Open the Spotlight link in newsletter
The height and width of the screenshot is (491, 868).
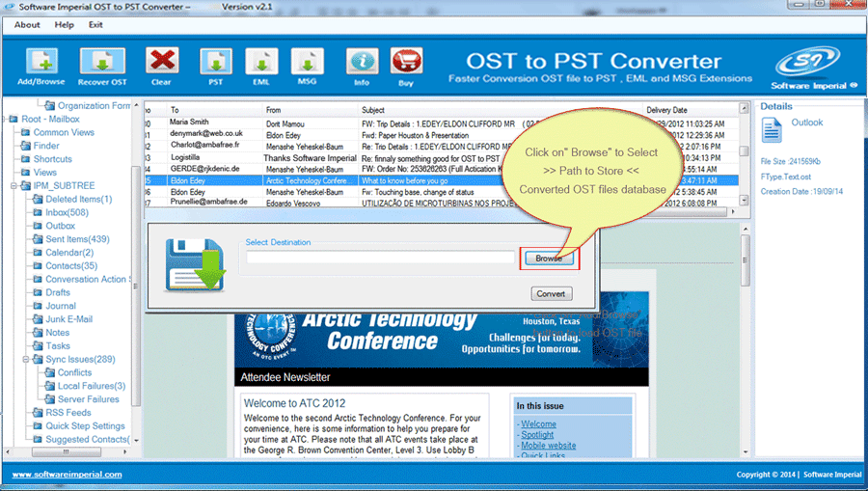tap(537, 435)
